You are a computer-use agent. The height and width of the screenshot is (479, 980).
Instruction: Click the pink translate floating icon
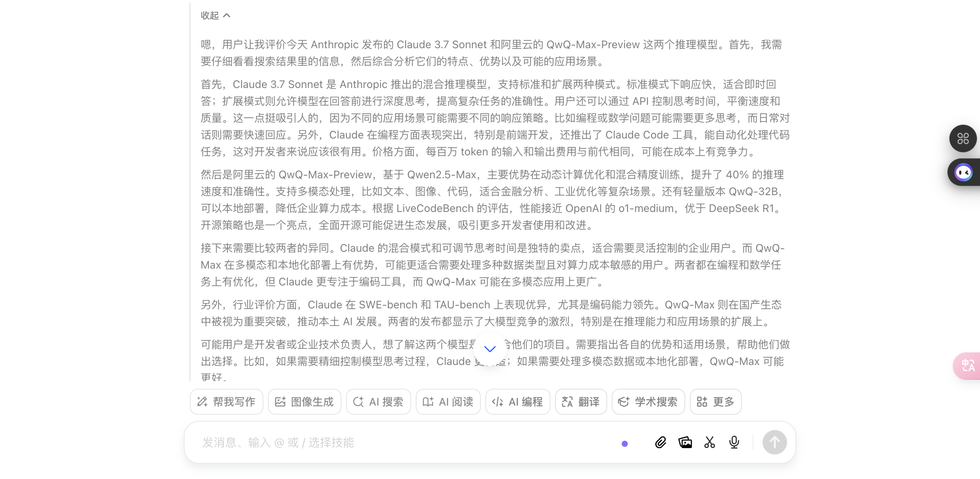click(967, 366)
